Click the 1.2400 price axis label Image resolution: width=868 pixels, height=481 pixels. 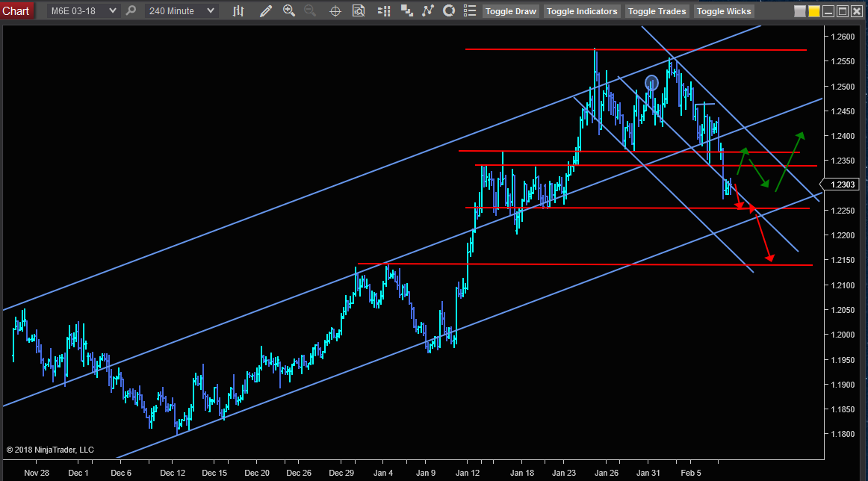[843, 136]
